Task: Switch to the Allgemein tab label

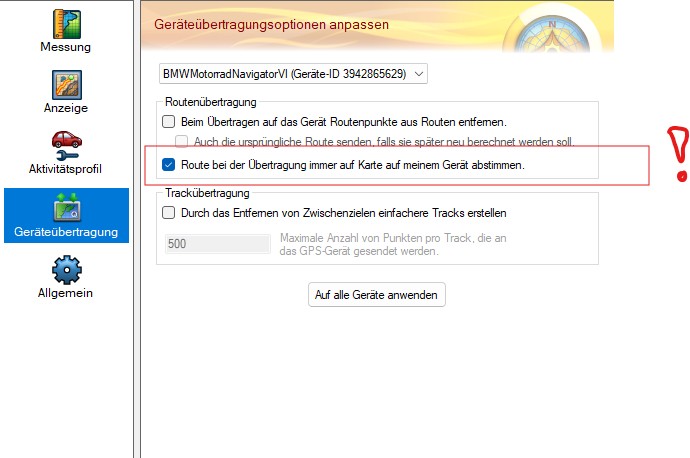Action: (66, 293)
